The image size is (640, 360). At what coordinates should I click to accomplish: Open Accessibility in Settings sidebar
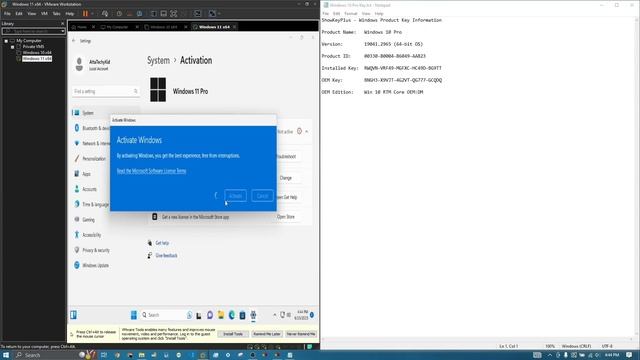click(x=91, y=235)
